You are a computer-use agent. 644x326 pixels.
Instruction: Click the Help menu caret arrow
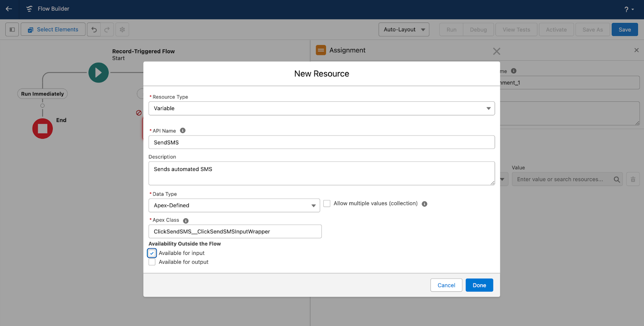click(633, 9)
